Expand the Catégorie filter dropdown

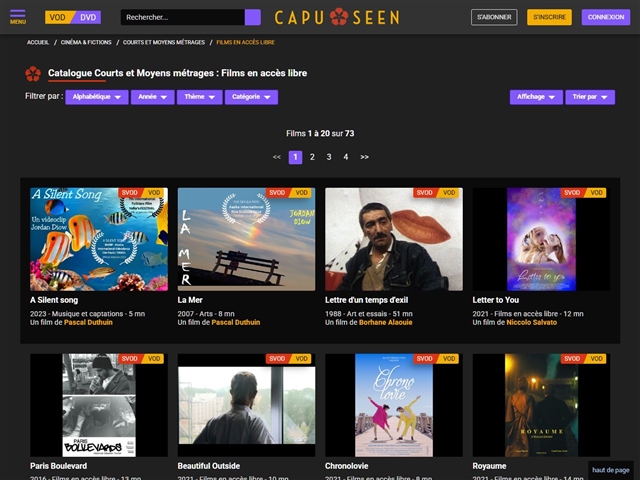coord(251,97)
